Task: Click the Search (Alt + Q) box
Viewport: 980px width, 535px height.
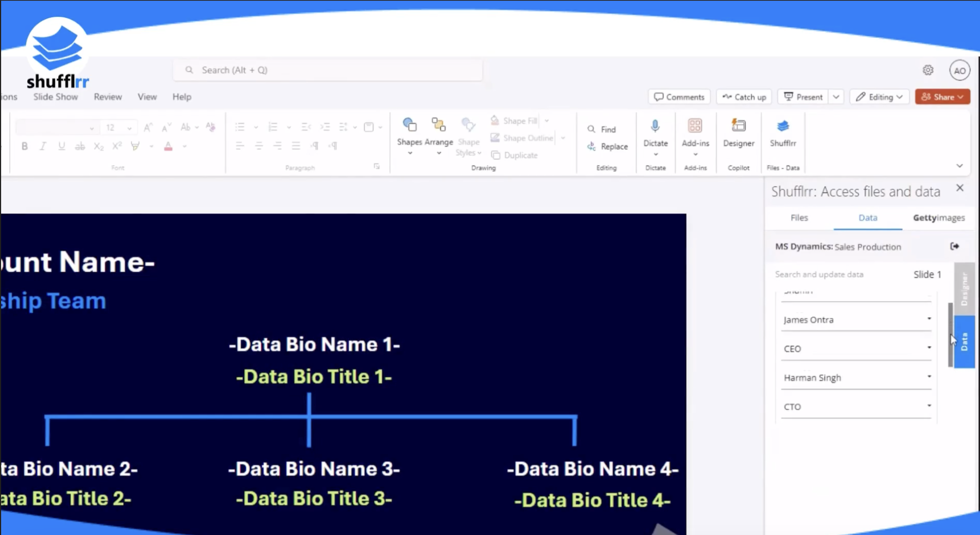Action: (x=328, y=70)
